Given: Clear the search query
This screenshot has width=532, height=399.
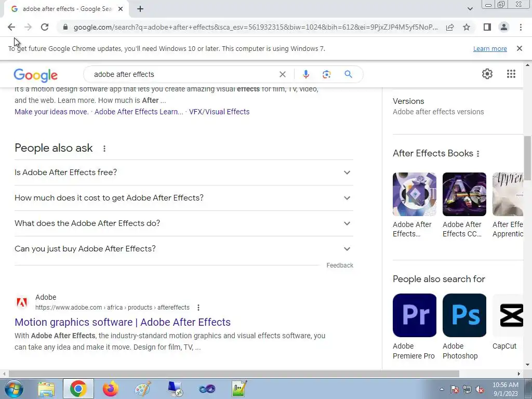Looking at the screenshot, I should tap(282, 74).
